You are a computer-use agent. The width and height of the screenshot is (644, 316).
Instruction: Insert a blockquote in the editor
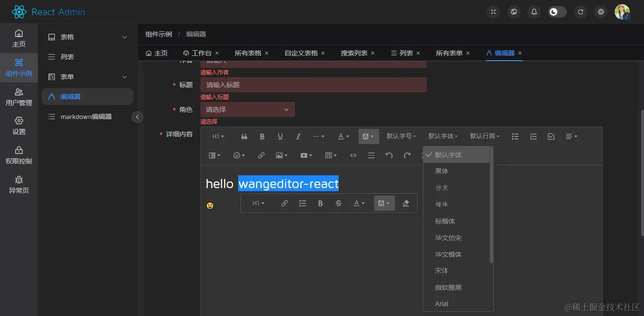point(244,136)
